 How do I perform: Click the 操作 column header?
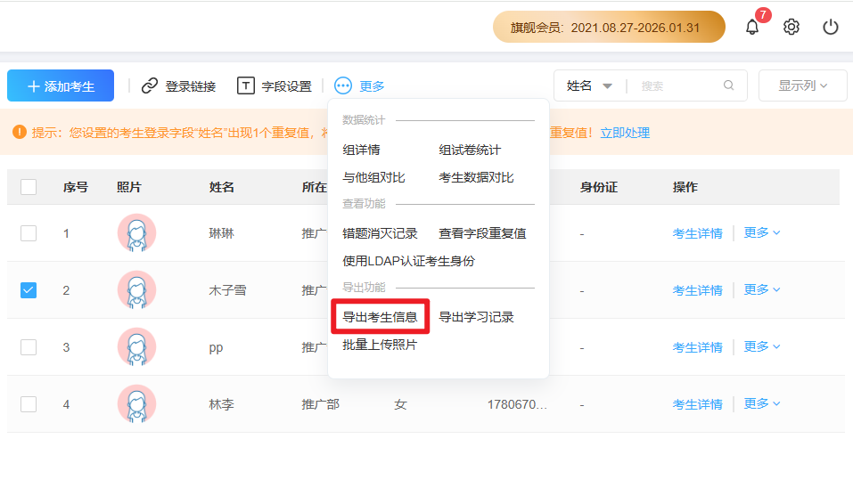685,187
